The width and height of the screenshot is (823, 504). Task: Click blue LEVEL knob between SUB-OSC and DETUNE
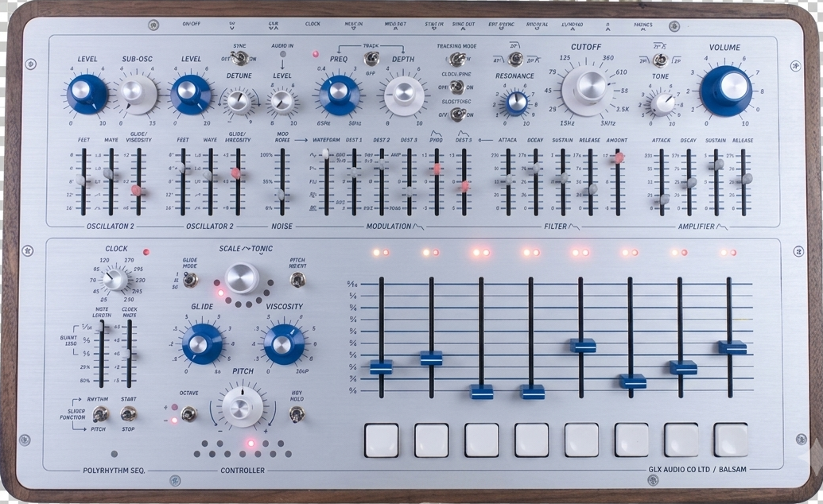(190, 95)
